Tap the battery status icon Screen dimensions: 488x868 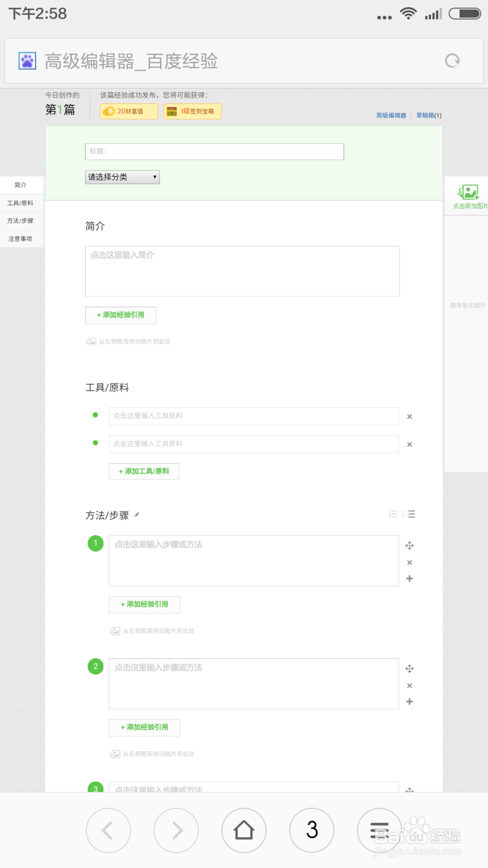point(465,14)
